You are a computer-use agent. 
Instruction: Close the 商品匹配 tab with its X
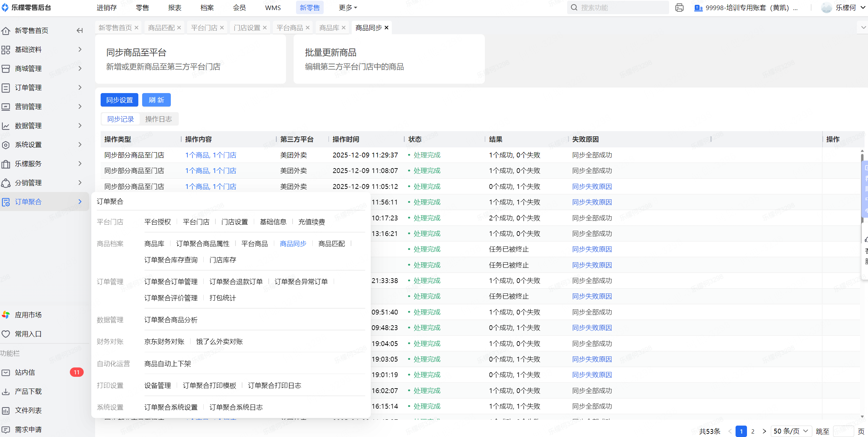click(x=179, y=28)
